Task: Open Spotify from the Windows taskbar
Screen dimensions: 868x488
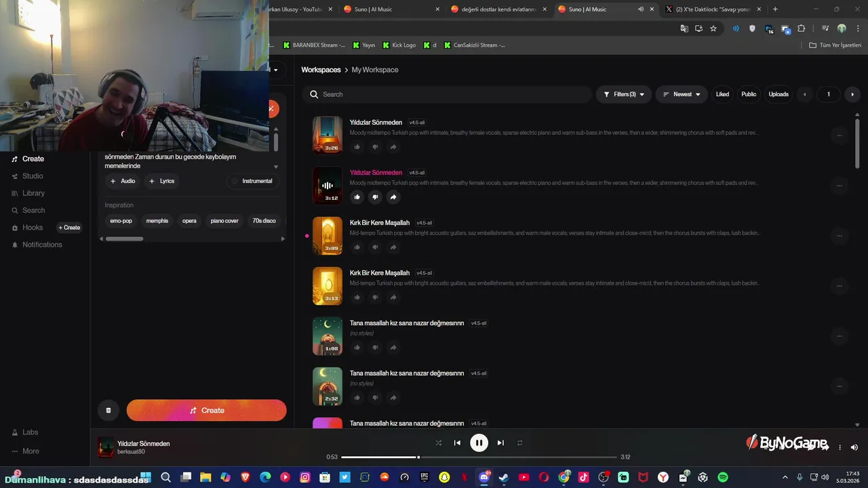Action: 723,478
